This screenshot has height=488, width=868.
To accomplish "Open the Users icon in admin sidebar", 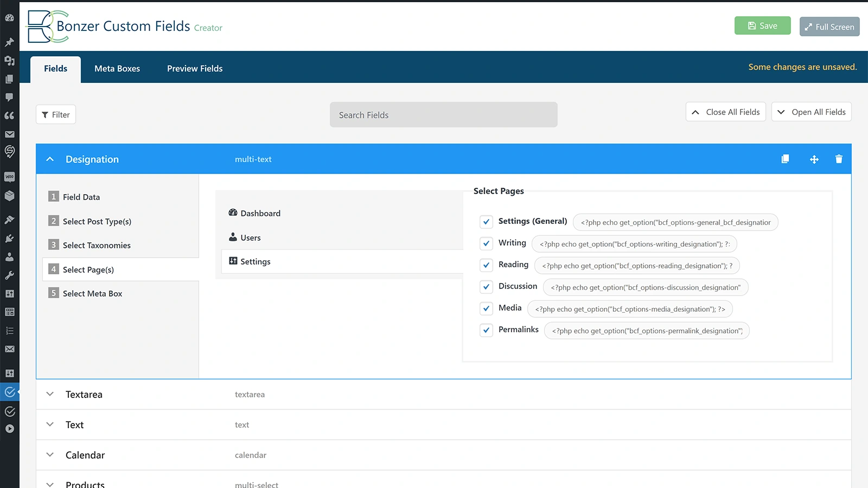I will (10, 256).
